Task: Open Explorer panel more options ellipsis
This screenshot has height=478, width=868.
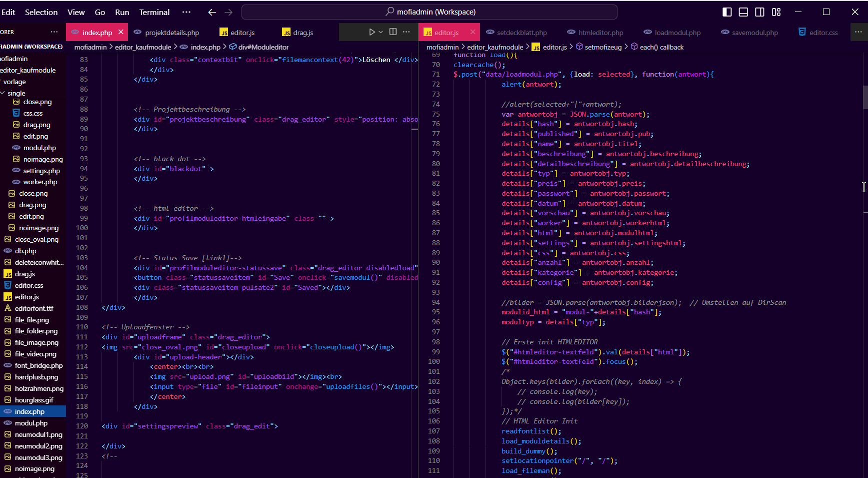Action: (54, 32)
